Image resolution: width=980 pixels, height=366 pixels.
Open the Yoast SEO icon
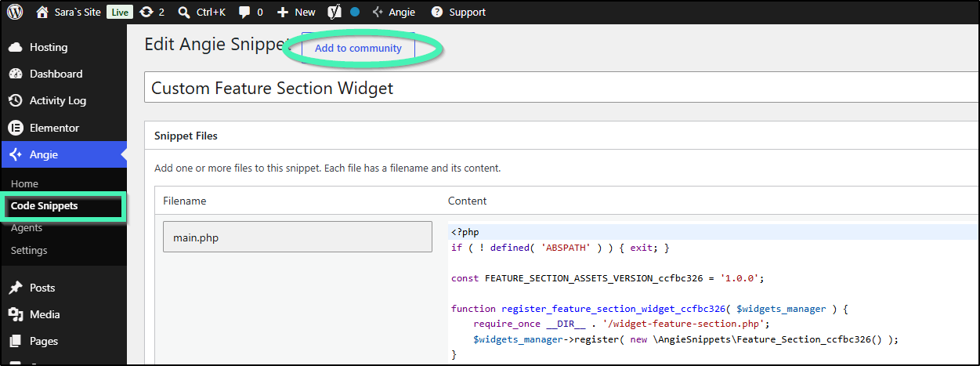pyautogui.click(x=335, y=12)
